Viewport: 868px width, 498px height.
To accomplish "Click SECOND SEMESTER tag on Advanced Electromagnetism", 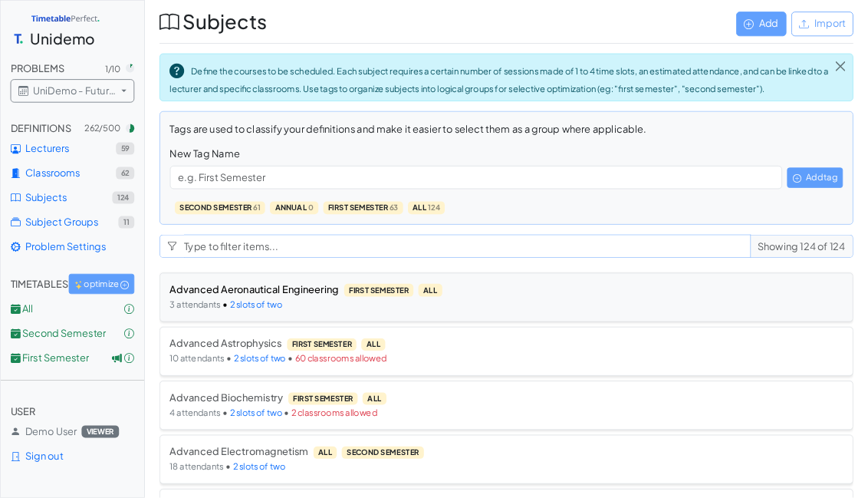I will [383, 453].
